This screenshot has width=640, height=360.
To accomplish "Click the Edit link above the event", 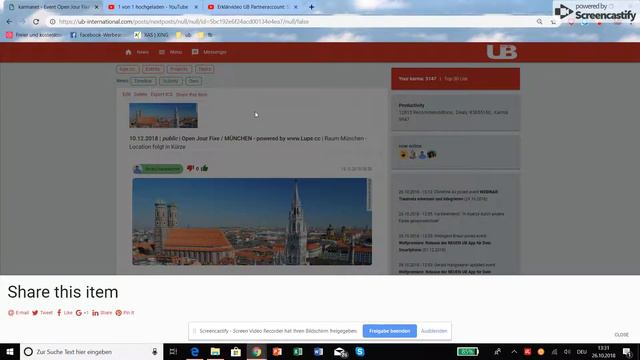I will 127,94.
